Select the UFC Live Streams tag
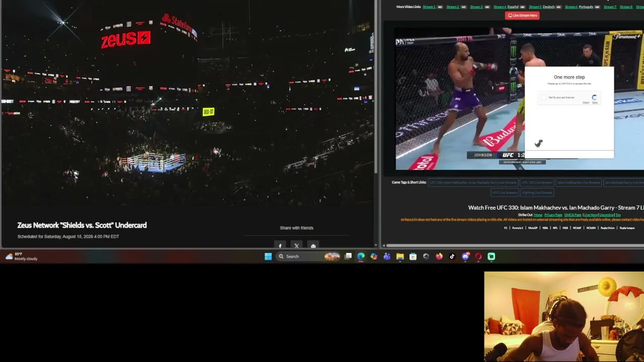 pos(505,193)
